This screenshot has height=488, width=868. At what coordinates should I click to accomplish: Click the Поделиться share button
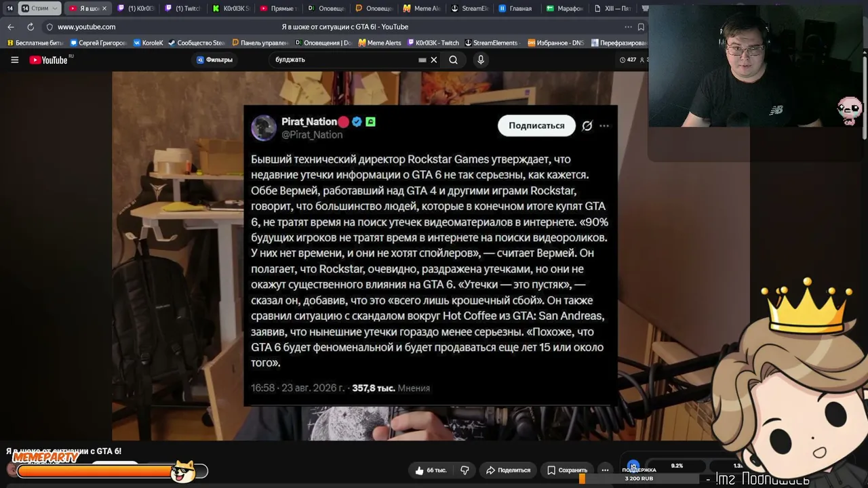(x=509, y=470)
